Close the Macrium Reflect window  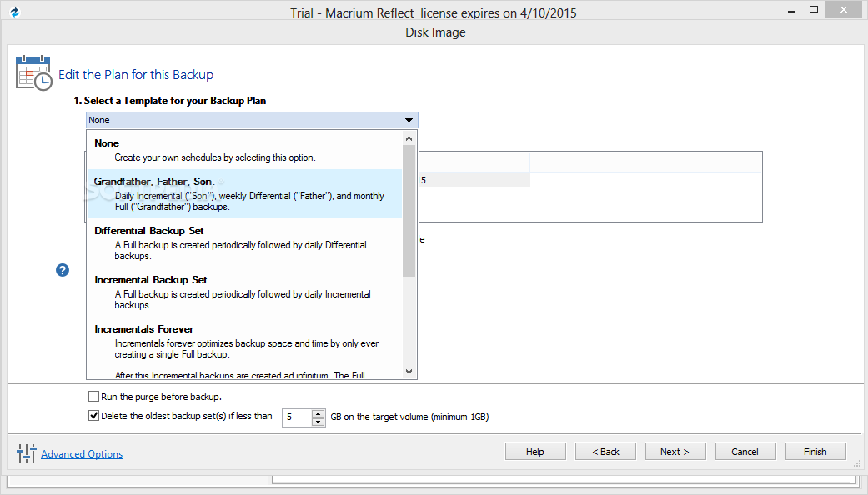point(844,9)
